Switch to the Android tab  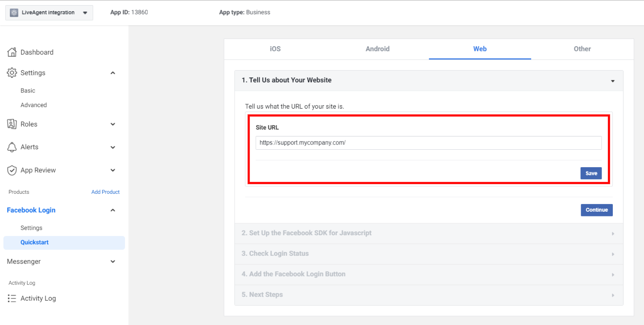point(377,49)
